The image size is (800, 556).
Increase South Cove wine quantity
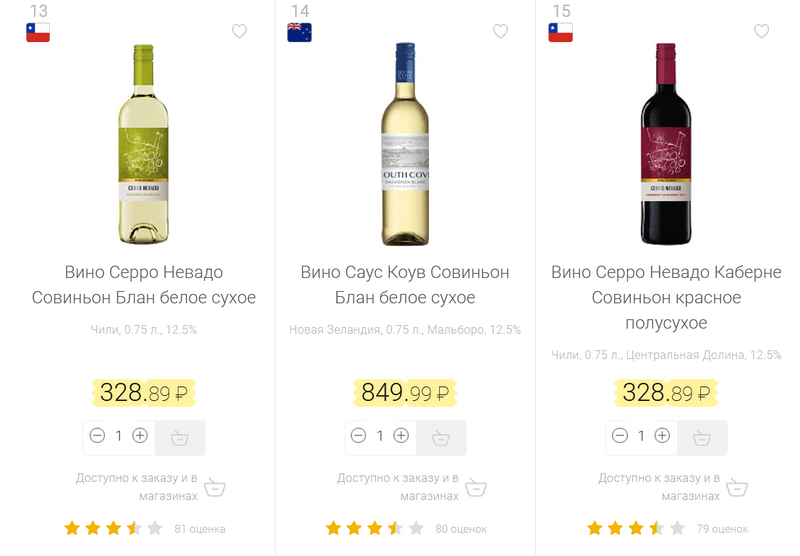(x=401, y=436)
